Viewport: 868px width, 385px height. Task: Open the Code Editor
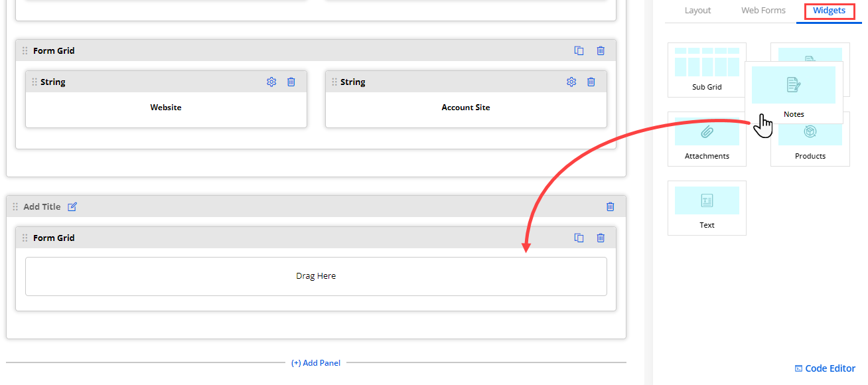pos(825,368)
